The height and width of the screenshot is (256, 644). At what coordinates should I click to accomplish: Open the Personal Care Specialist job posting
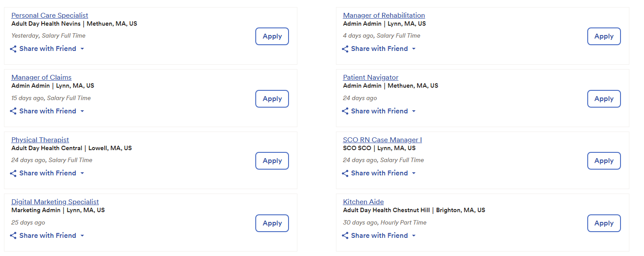pos(50,16)
